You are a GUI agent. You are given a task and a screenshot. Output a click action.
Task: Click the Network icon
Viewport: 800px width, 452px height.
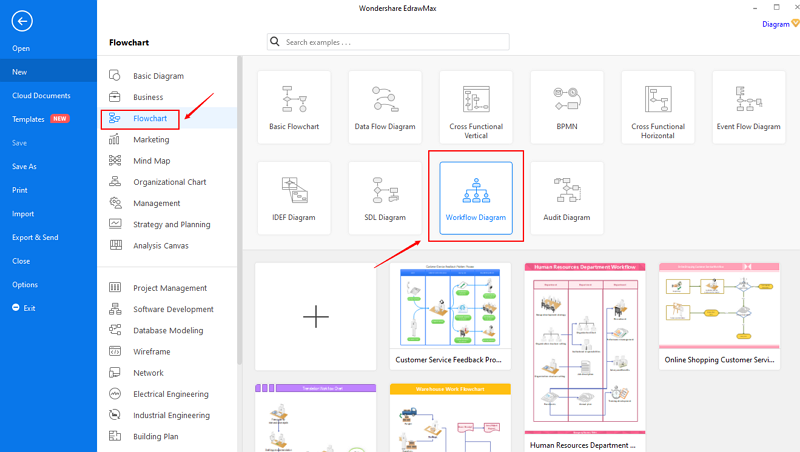pos(115,373)
